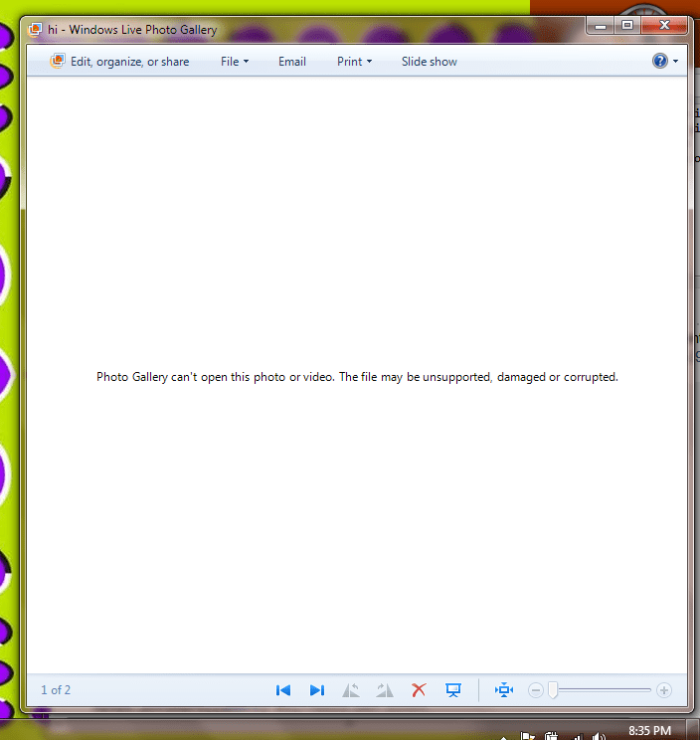Screen dimensions: 700x740
Task: Click the volume icon in system tray
Action: click(x=599, y=736)
